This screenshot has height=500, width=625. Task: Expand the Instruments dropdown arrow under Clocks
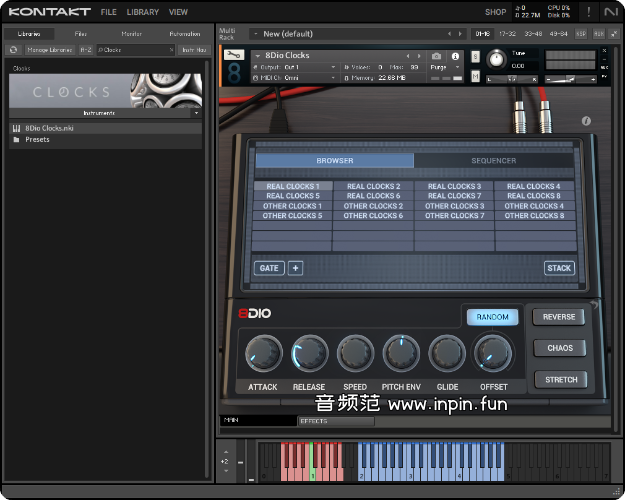[197, 114]
